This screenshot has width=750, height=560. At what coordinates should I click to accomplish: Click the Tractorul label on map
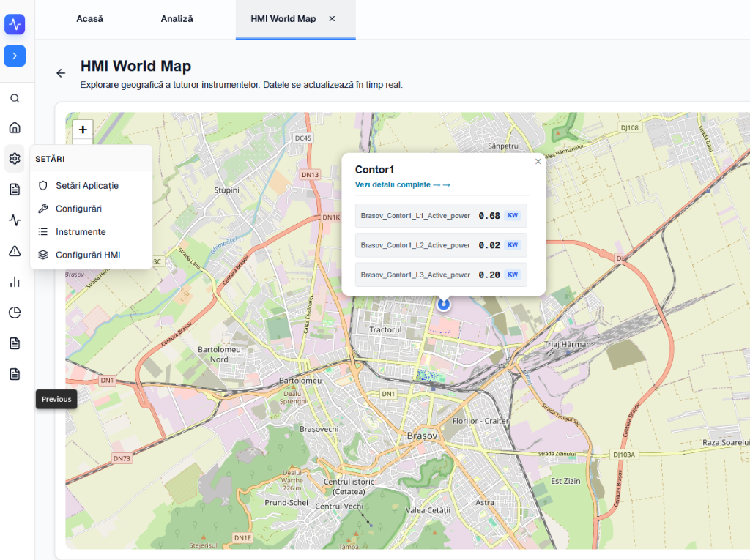click(x=385, y=330)
